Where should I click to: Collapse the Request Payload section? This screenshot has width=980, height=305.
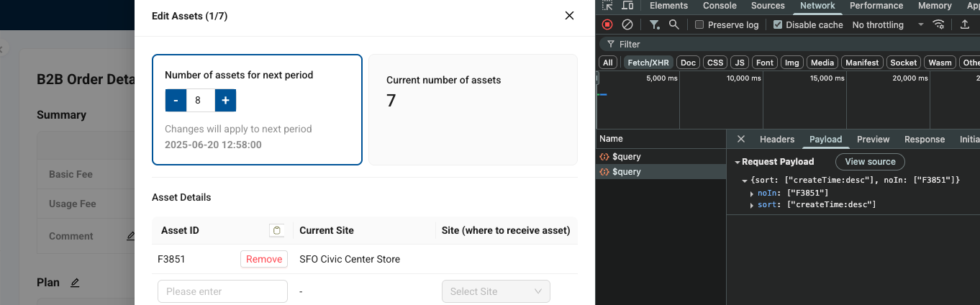[738, 162]
